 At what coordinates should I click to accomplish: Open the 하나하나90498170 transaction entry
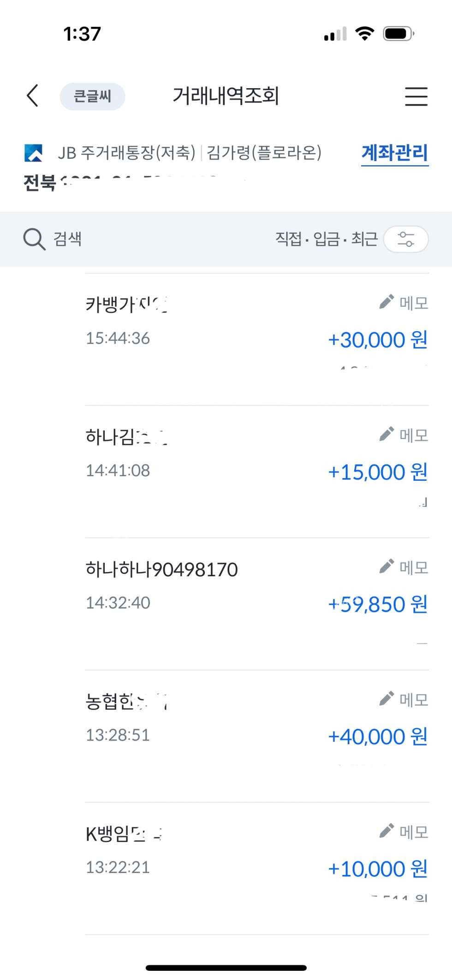click(161, 569)
